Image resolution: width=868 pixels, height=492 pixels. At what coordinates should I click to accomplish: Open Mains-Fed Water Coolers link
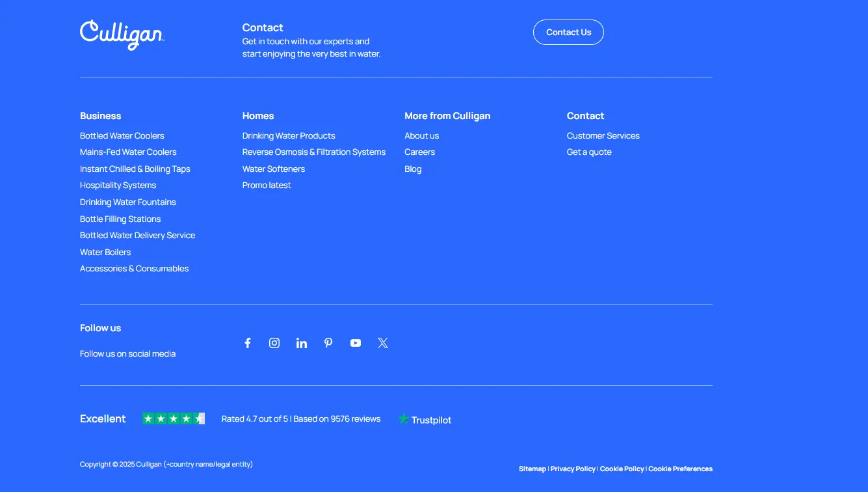pos(128,152)
